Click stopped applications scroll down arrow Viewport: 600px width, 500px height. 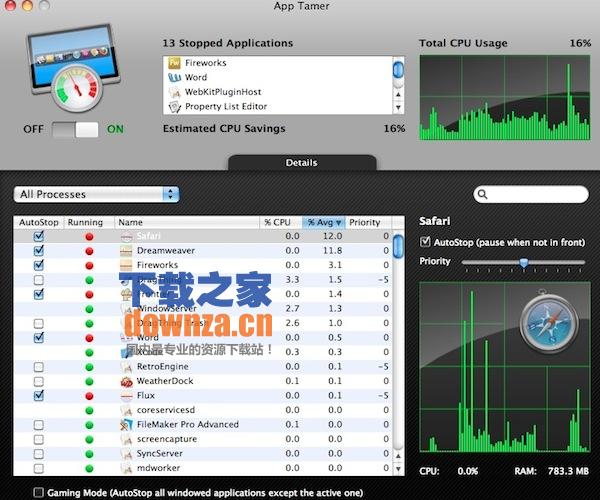pyautogui.click(x=398, y=107)
